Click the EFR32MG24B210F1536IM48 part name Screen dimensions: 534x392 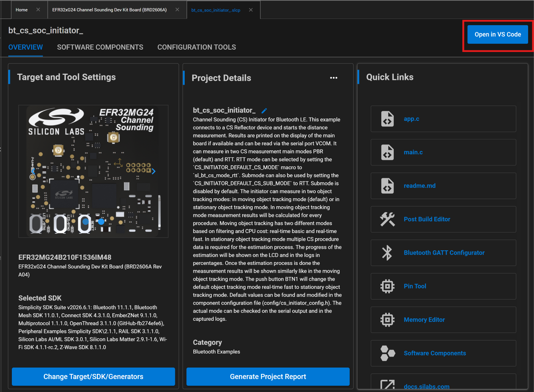click(x=65, y=257)
